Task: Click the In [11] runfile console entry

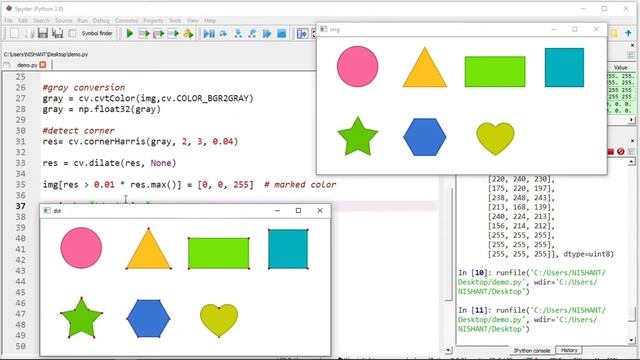Action: (532, 320)
